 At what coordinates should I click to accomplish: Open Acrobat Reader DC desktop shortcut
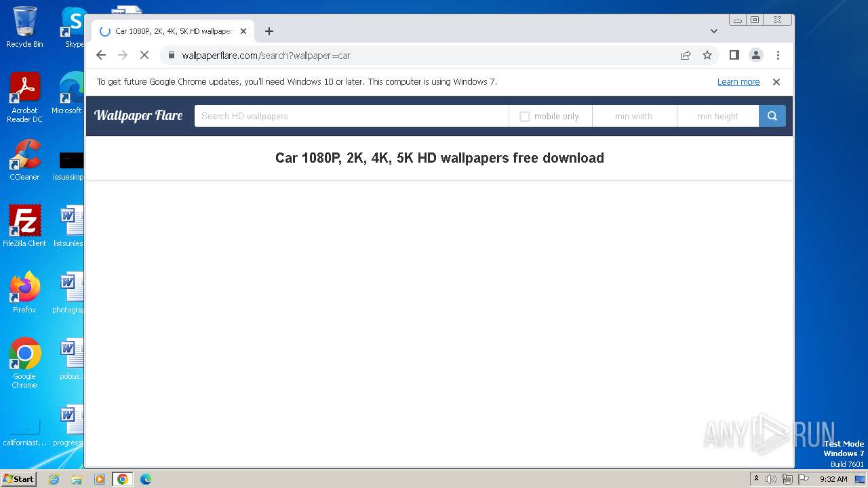[24, 98]
